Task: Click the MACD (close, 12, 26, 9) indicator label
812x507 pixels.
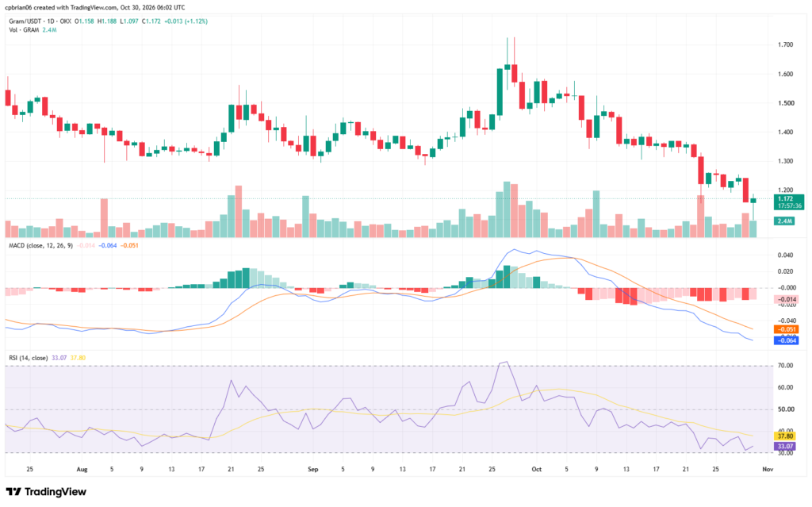Action: click(x=41, y=245)
